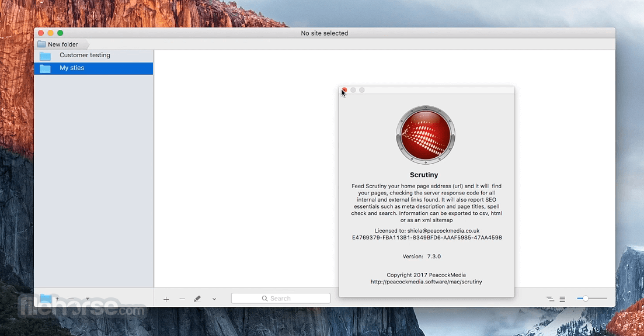
Task: Switch to flat list view icon
Action: coord(562,299)
